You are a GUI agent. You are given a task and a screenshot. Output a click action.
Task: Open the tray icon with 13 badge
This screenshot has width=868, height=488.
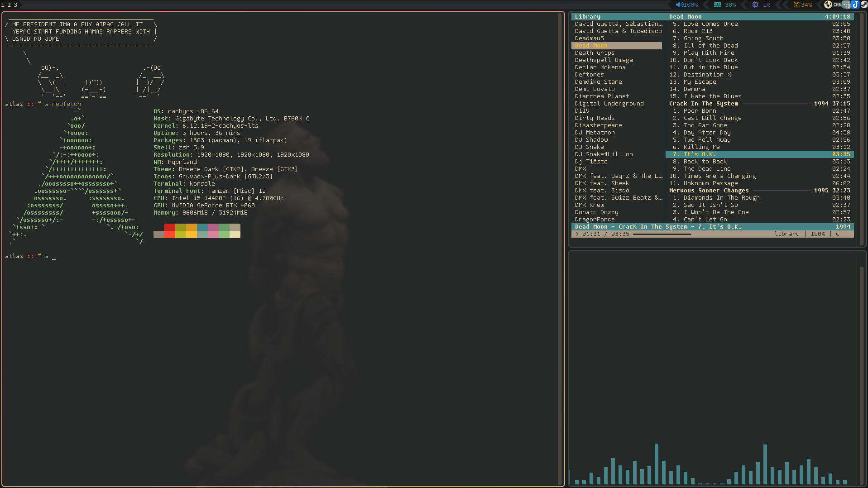coord(846,5)
